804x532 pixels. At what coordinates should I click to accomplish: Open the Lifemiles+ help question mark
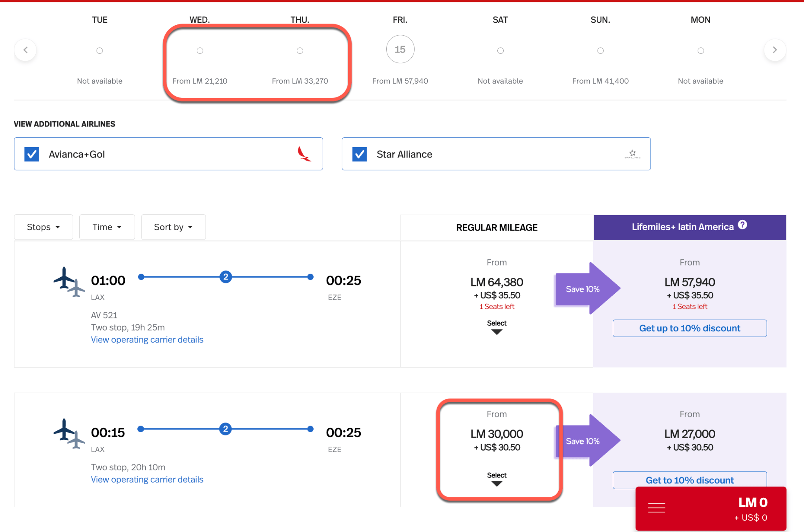742,225
